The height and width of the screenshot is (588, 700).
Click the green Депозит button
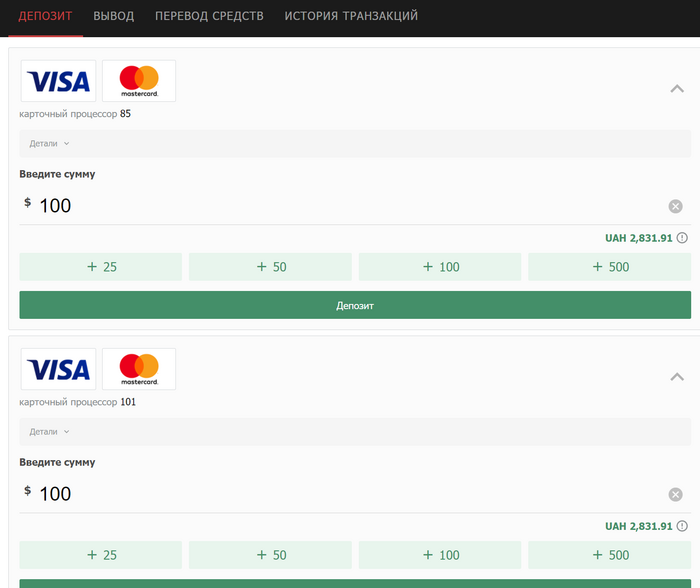pyautogui.click(x=355, y=305)
